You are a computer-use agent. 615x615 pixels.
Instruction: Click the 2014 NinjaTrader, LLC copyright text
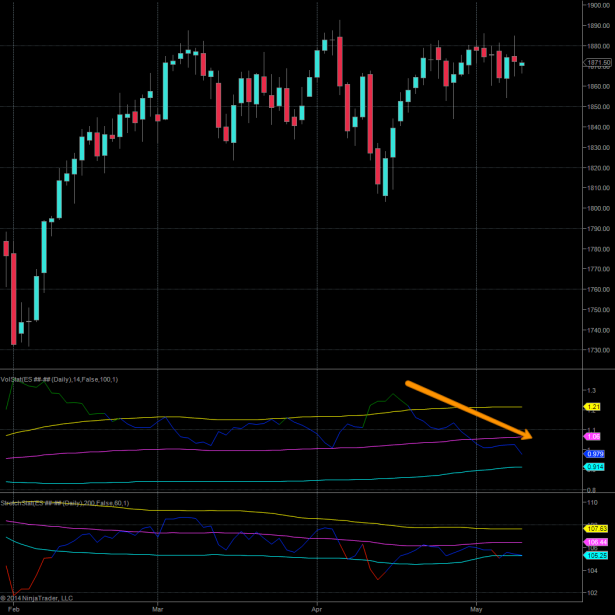click(38, 597)
